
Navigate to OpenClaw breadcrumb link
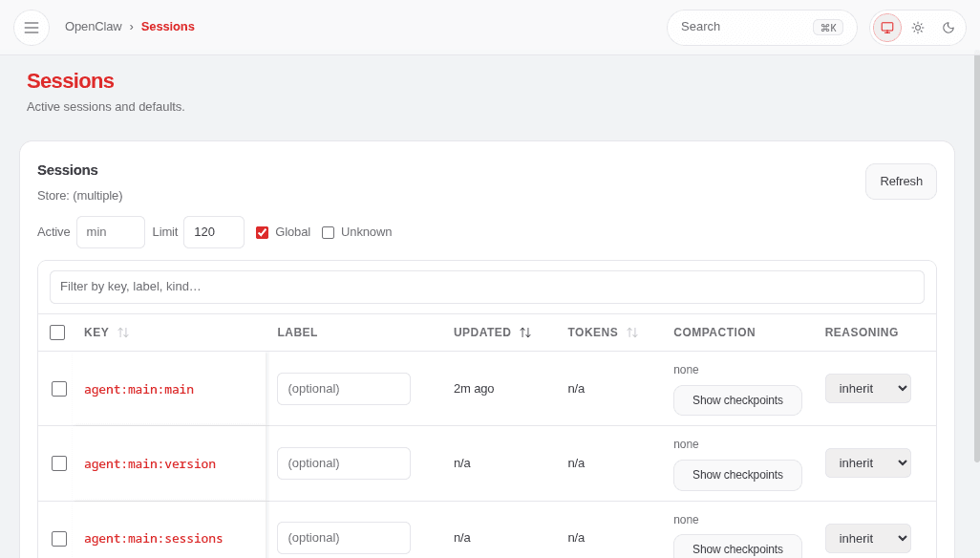tap(93, 27)
